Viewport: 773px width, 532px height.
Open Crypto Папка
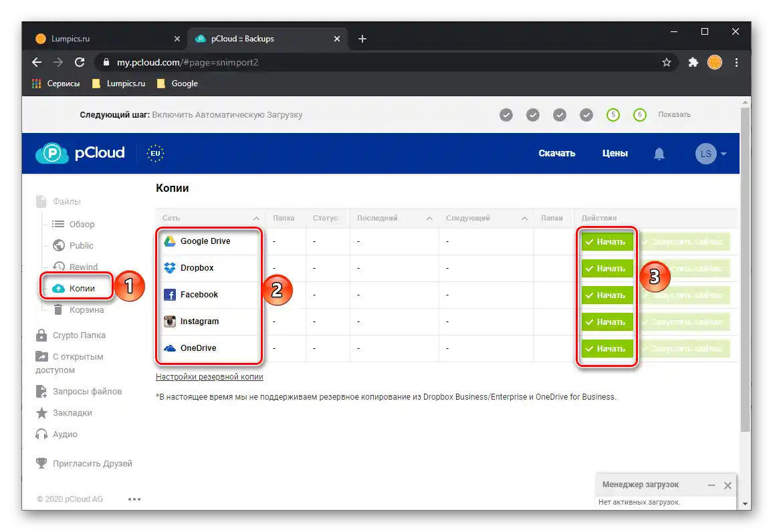[x=70, y=336]
